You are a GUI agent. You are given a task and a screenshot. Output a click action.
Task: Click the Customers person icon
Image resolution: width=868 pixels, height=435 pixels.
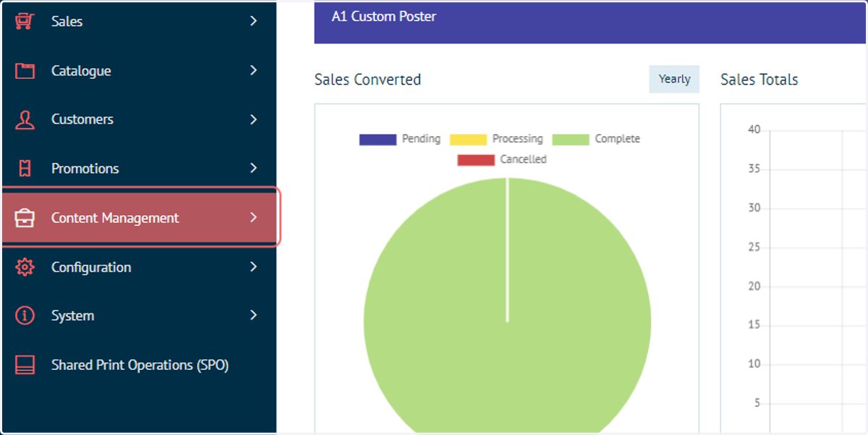tap(25, 119)
